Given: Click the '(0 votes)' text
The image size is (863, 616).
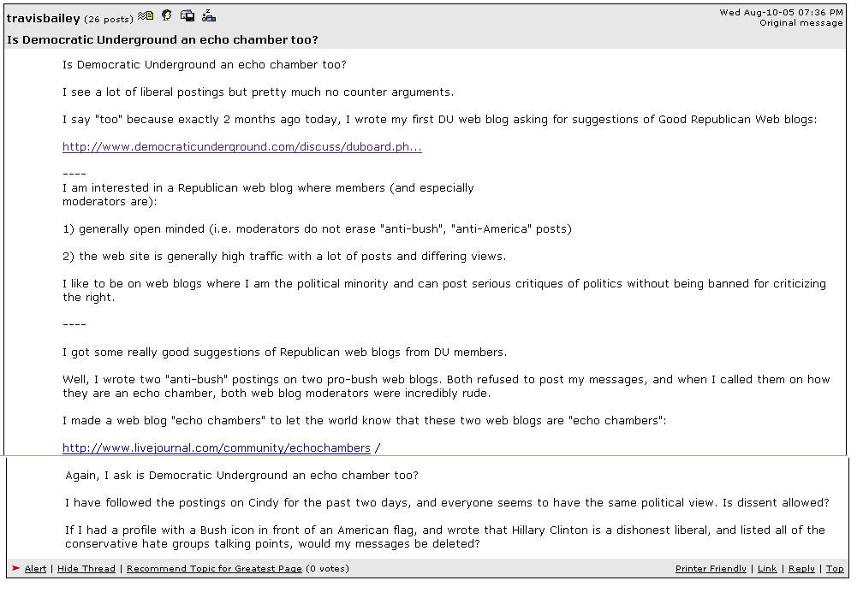Looking at the screenshot, I should coord(327,569).
